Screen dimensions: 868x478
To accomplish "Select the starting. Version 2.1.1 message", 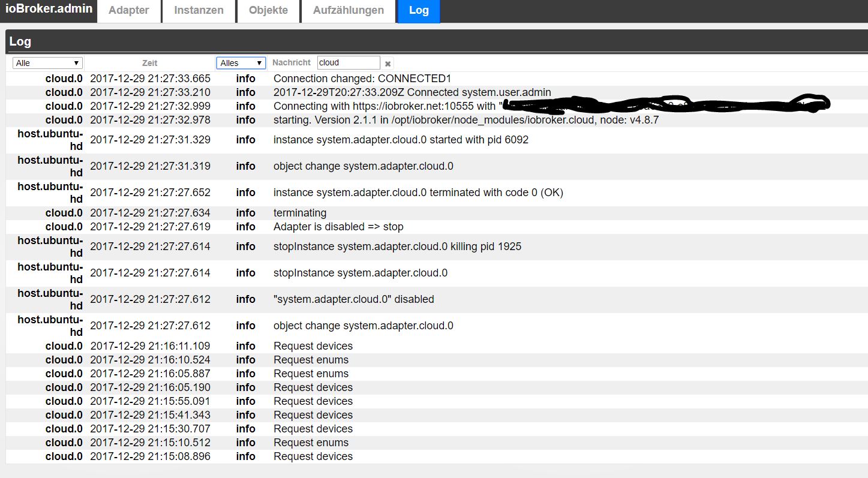I will point(466,120).
